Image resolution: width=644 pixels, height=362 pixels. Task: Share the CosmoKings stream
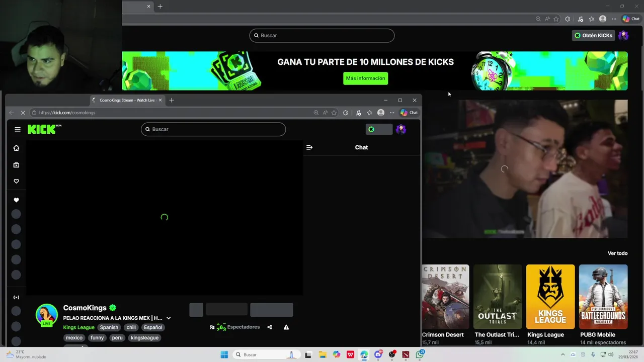pos(270,327)
